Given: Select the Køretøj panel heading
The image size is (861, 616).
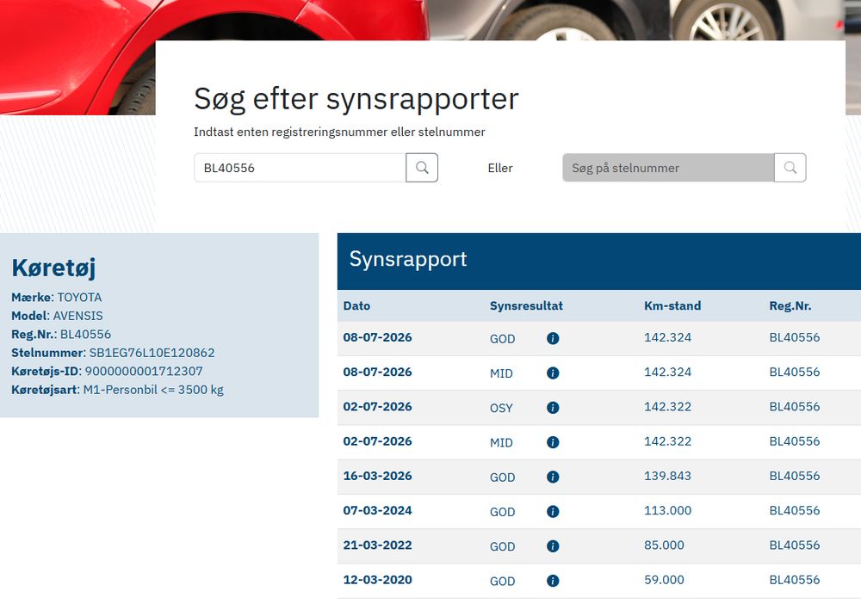Looking at the screenshot, I should (x=53, y=268).
